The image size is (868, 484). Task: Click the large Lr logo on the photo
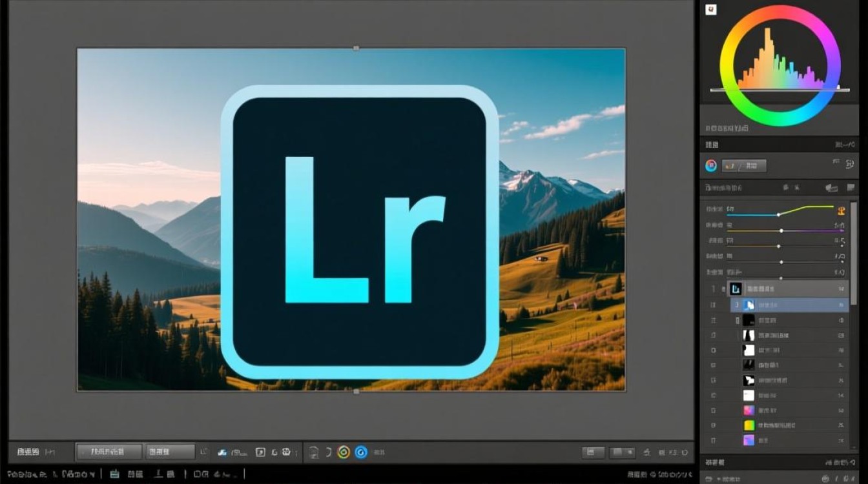click(360, 232)
